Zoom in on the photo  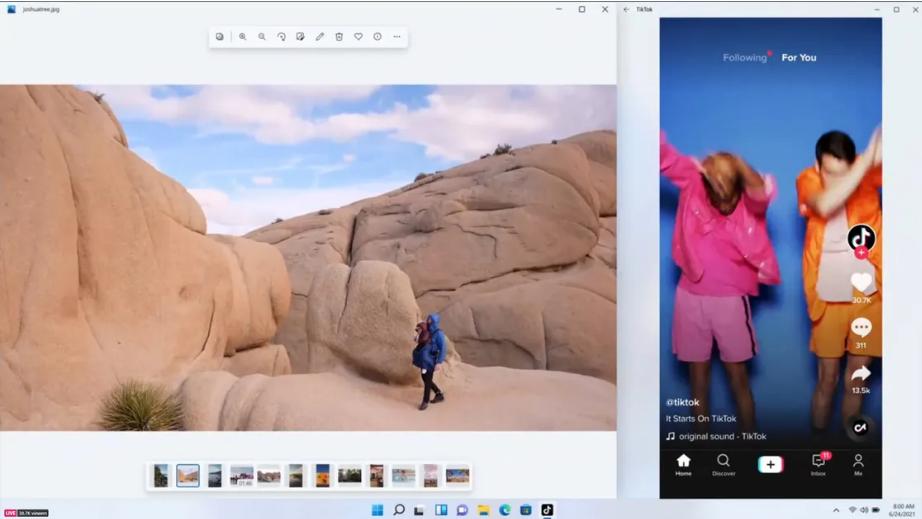(242, 37)
